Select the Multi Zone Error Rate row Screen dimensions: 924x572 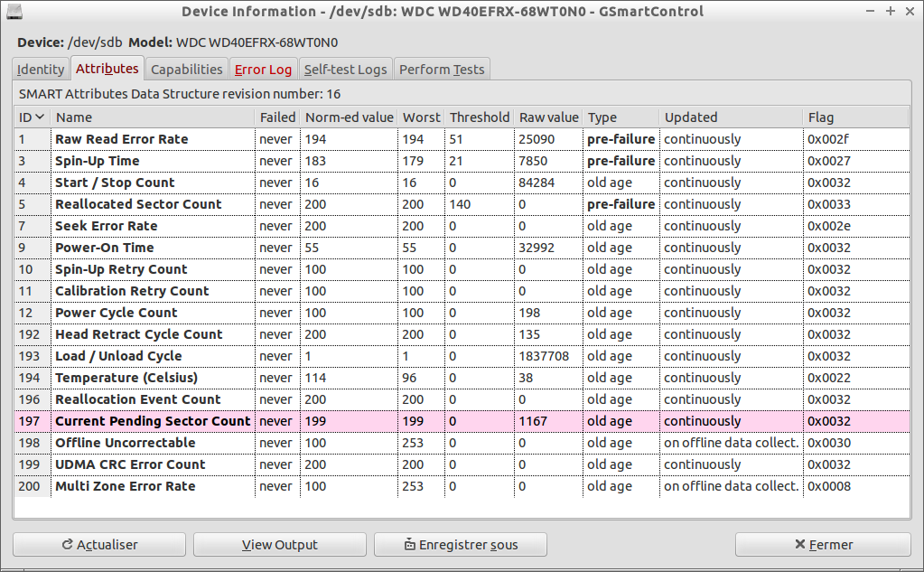pyautogui.click(x=462, y=486)
